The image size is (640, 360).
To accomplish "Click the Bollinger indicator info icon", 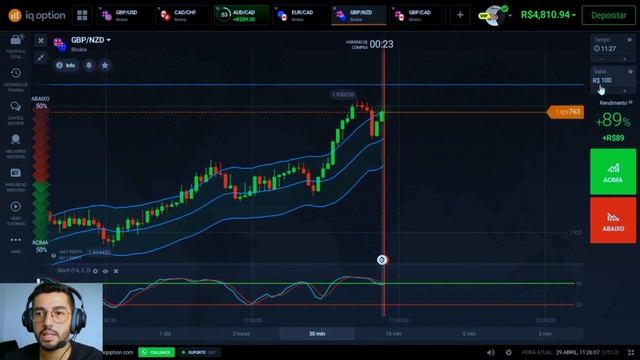I will coord(53,256).
